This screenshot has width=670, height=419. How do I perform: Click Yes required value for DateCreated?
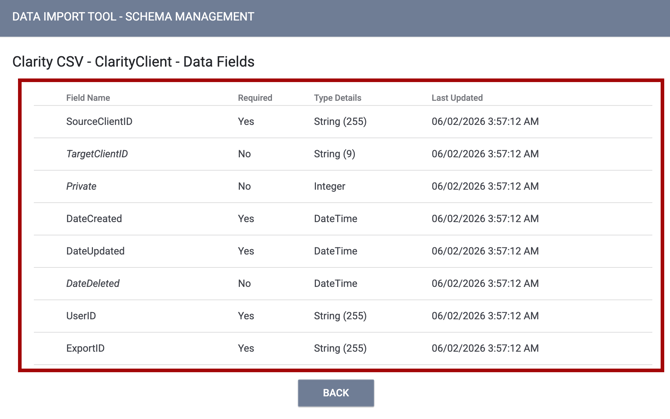tap(246, 219)
